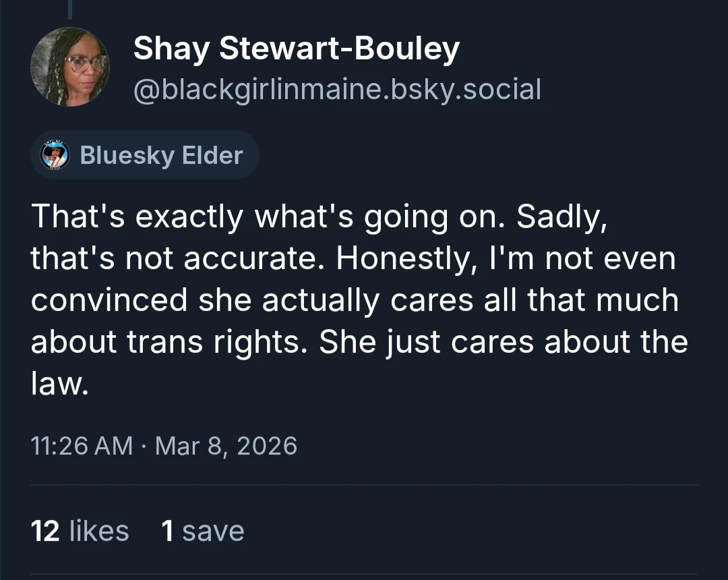Click the closing word "law." in the post
This screenshot has width=728, height=580.
pyautogui.click(x=59, y=384)
